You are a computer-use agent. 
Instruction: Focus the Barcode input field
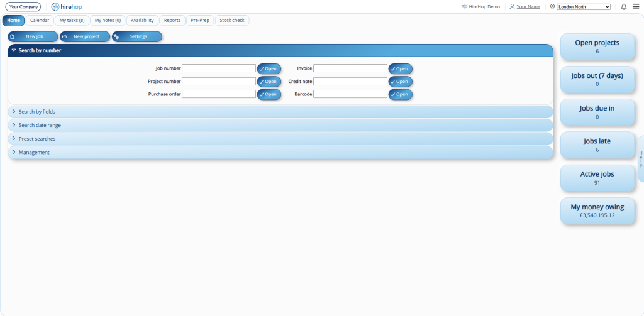350,94
